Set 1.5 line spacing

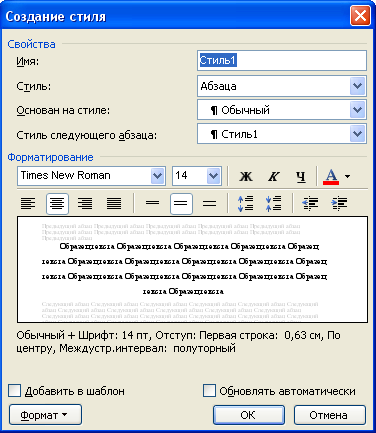pyautogui.click(x=181, y=203)
